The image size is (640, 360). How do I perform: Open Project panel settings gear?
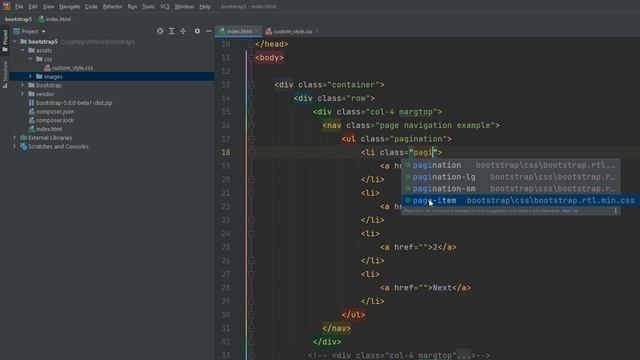(197, 31)
